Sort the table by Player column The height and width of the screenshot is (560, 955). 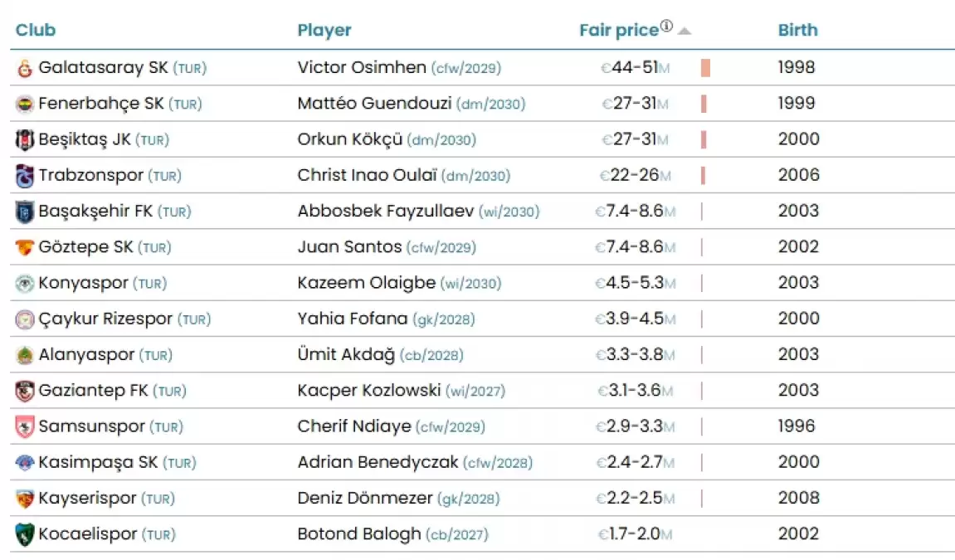pos(324,31)
